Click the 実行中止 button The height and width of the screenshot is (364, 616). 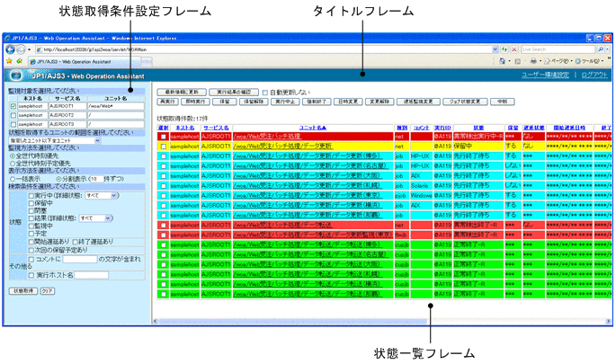pyautogui.click(x=285, y=102)
